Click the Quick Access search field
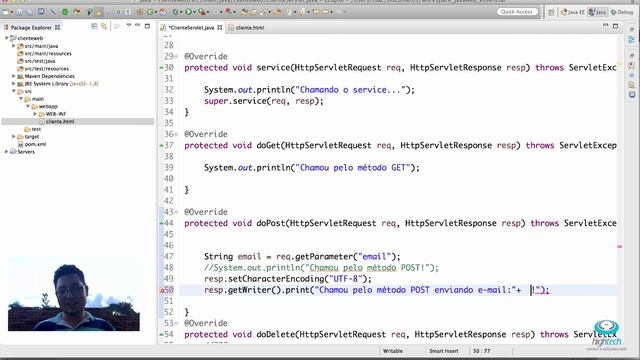The height and width of the screenshot is (360, 640). (x=517, y=12)
